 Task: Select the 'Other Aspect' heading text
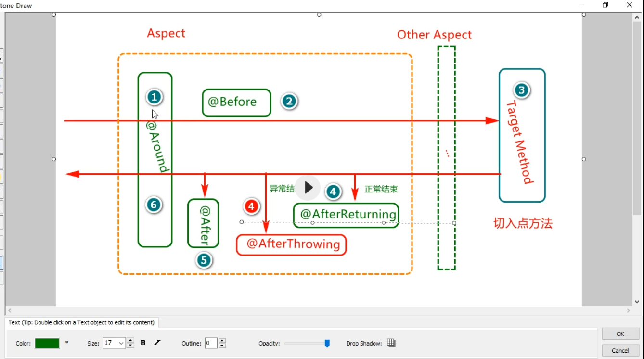point(434,35)
